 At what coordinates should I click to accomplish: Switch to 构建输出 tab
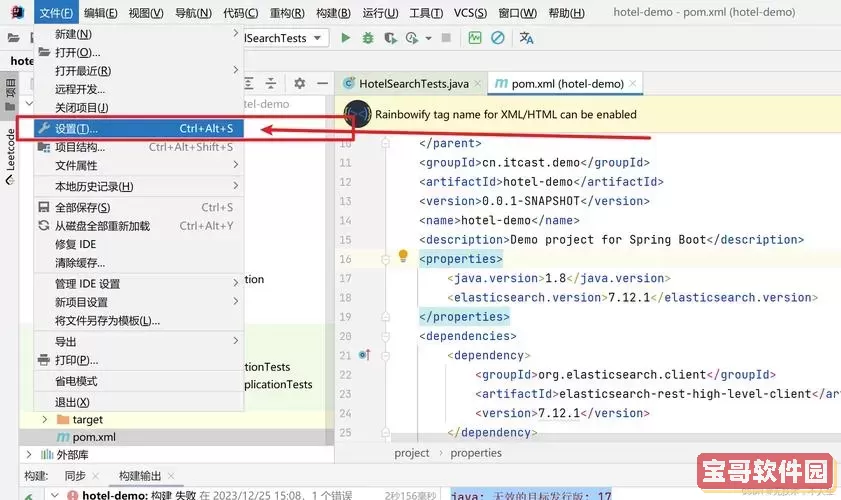tap(139, 476)
